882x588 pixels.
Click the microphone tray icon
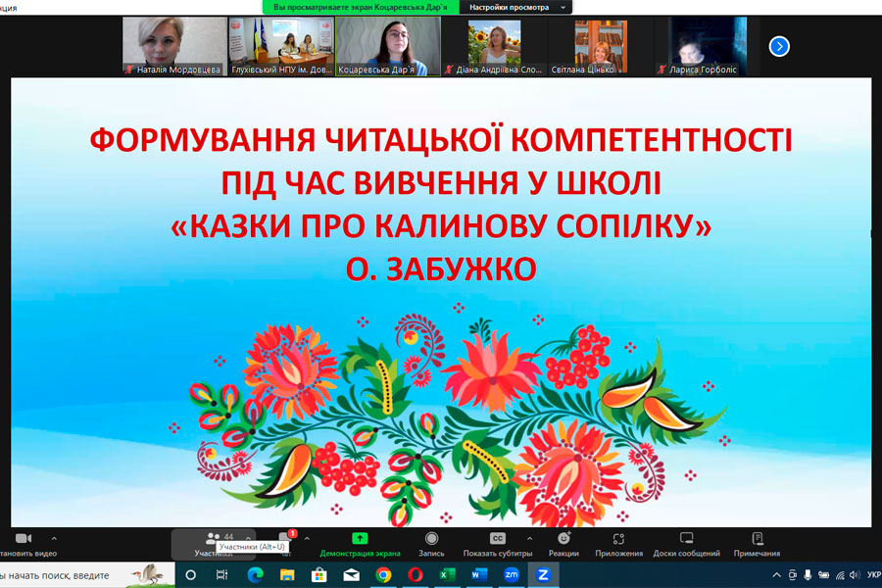coord(808,575)
